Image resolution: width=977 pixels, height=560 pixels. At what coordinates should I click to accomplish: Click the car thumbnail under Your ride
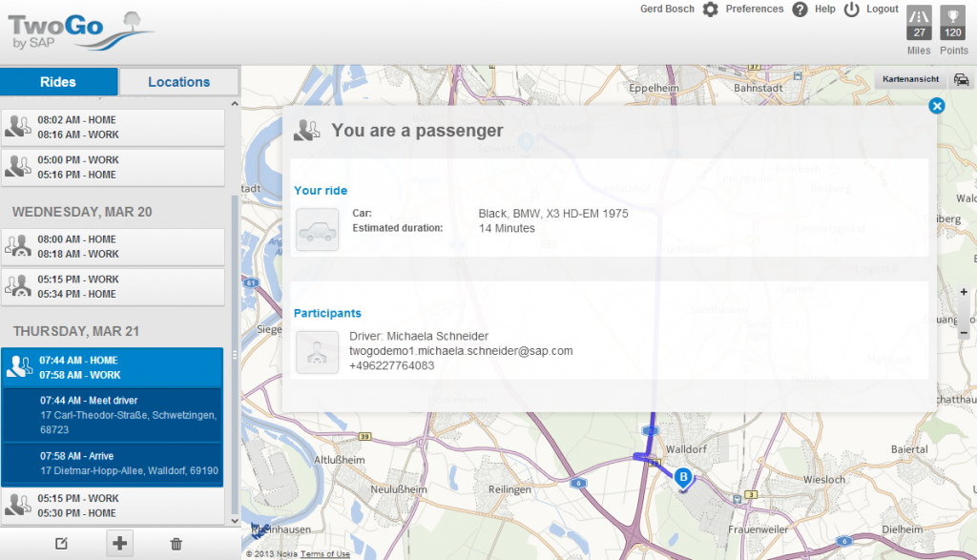317,230
